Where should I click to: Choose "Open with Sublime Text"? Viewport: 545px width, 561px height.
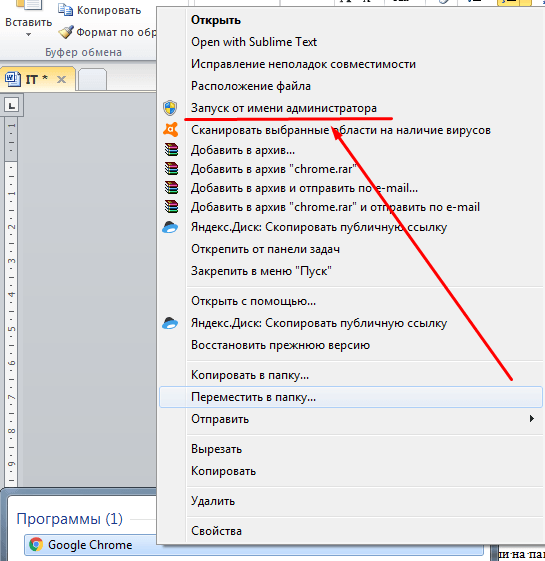254,42
